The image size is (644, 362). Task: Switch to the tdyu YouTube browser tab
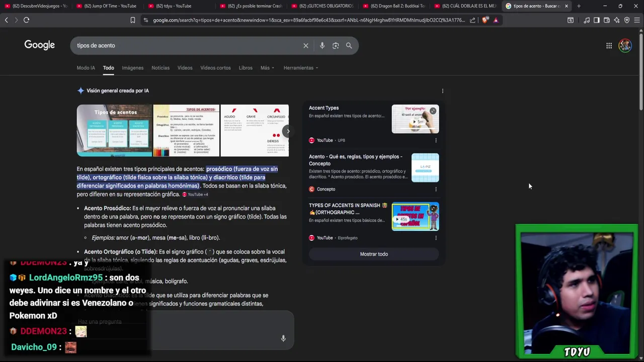pos(179,6)
